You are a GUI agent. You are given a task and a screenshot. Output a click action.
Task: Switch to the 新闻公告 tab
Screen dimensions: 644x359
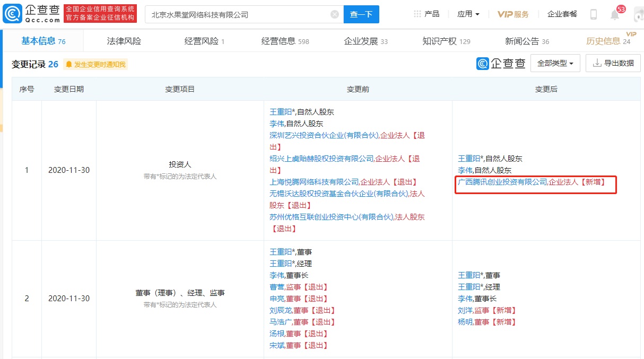tap(527, 41)
